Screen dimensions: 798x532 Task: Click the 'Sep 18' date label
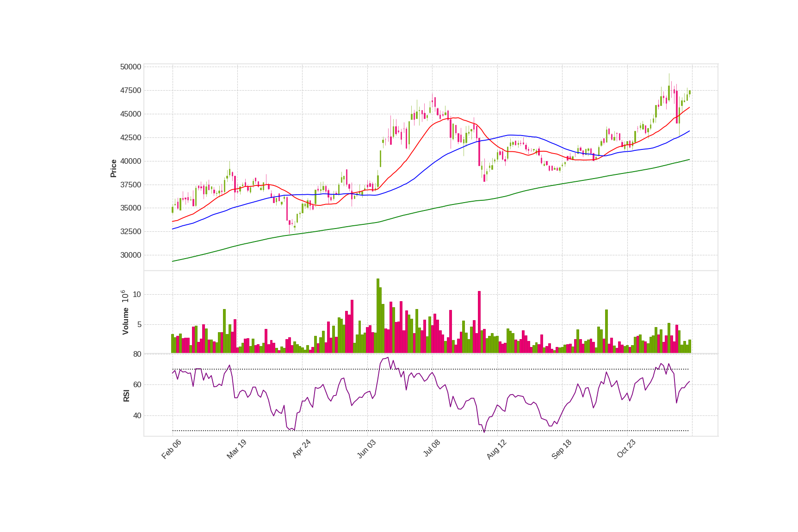[x=562, y=449]
